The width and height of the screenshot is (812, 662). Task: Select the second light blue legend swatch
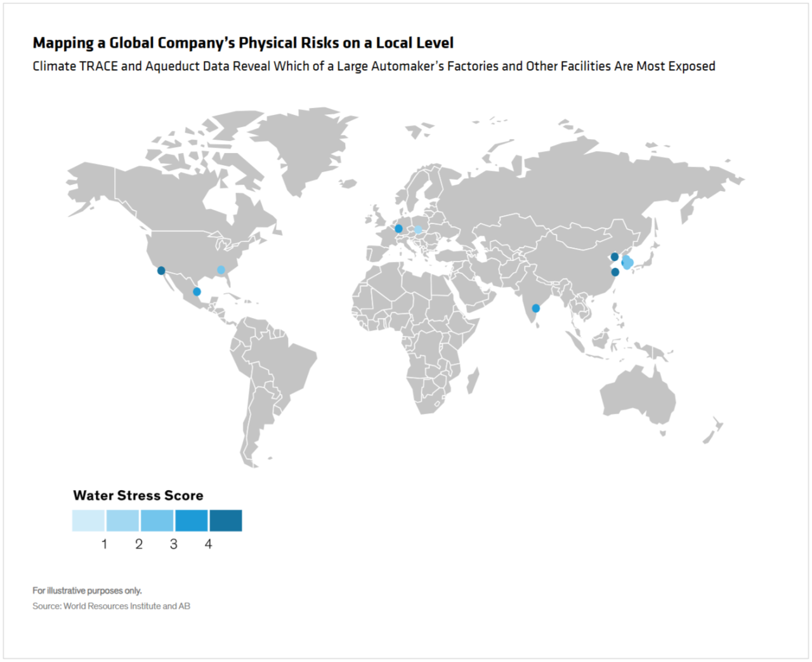(x=123, y=520)
